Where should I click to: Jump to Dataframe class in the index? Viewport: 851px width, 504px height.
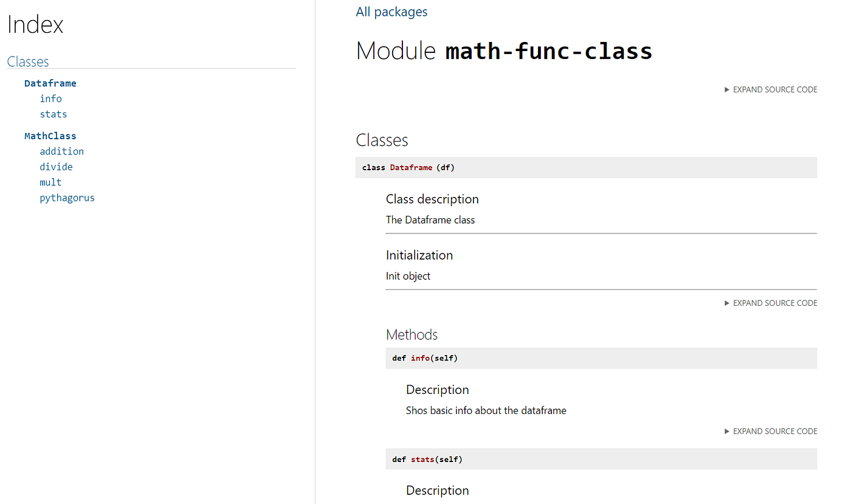coord(50,83)
